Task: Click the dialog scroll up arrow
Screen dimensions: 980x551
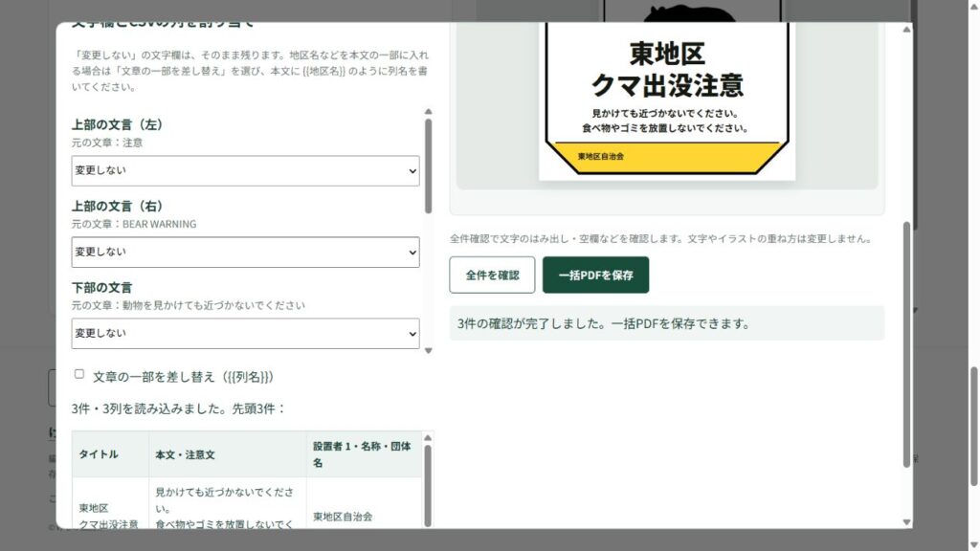Action: tap(906, 30)
